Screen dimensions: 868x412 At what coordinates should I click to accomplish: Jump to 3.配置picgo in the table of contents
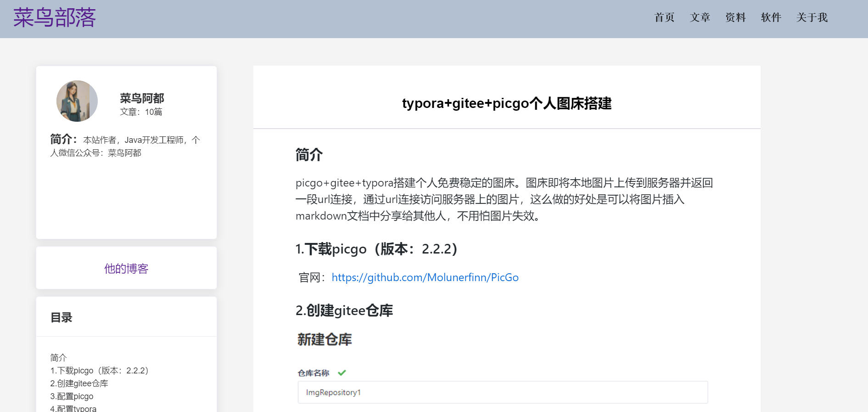click(72, 396)
